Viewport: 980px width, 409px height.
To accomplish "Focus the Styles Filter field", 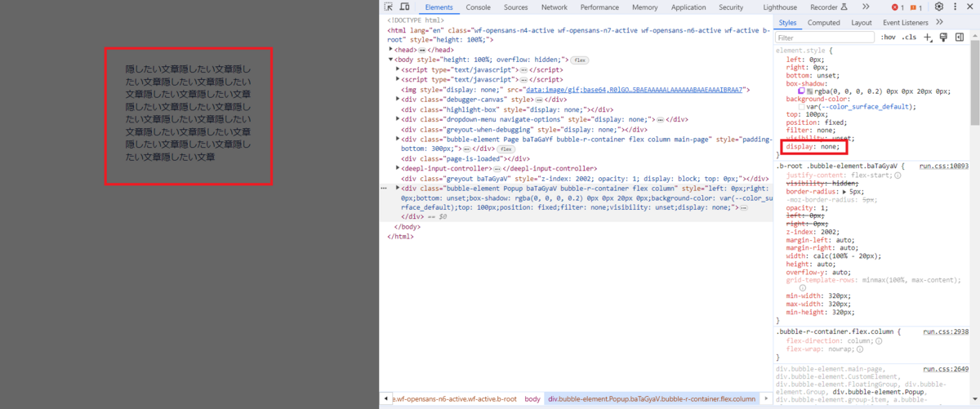I will coord(825,38).
